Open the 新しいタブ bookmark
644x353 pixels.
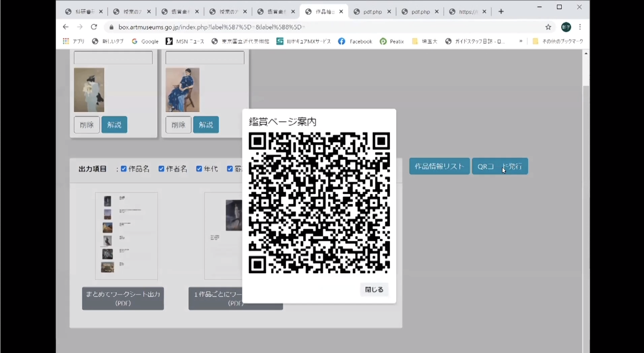(x=108, y=42)
